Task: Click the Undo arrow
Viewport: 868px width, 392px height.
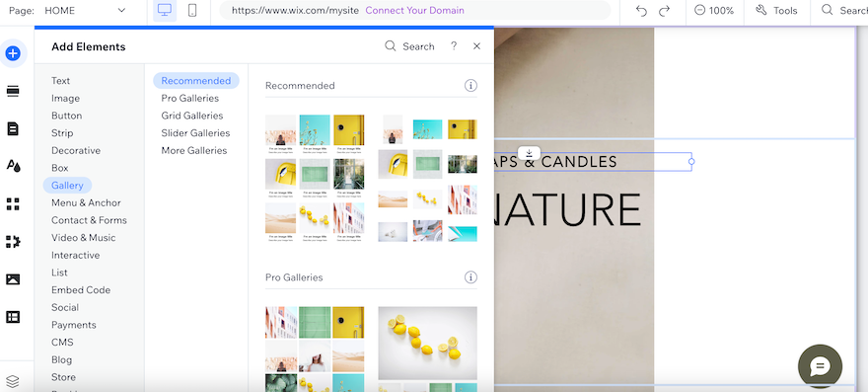Action: tap(641, 11)
